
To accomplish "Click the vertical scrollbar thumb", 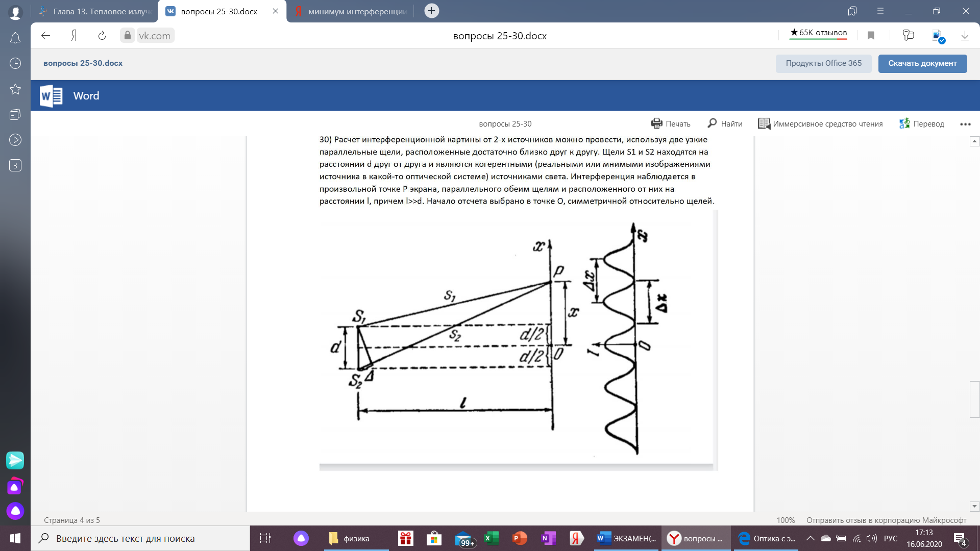I will tap(974, 399).
